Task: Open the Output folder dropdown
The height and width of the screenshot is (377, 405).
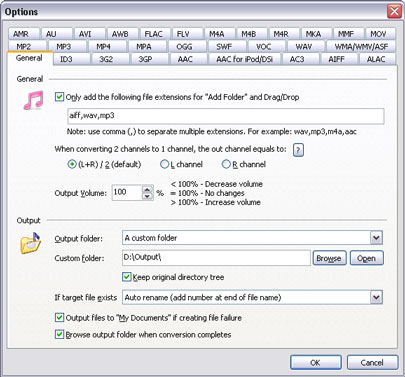Action: (x=376, y=238)
